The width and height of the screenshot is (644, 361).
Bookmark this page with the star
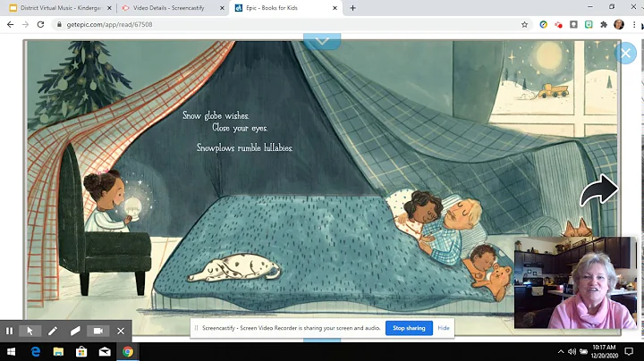(x=524, y=25)
